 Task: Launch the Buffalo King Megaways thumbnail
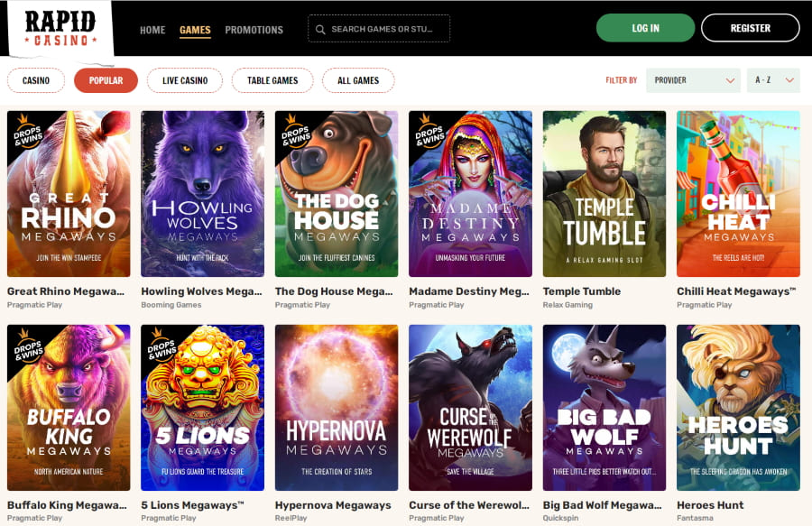69,408
